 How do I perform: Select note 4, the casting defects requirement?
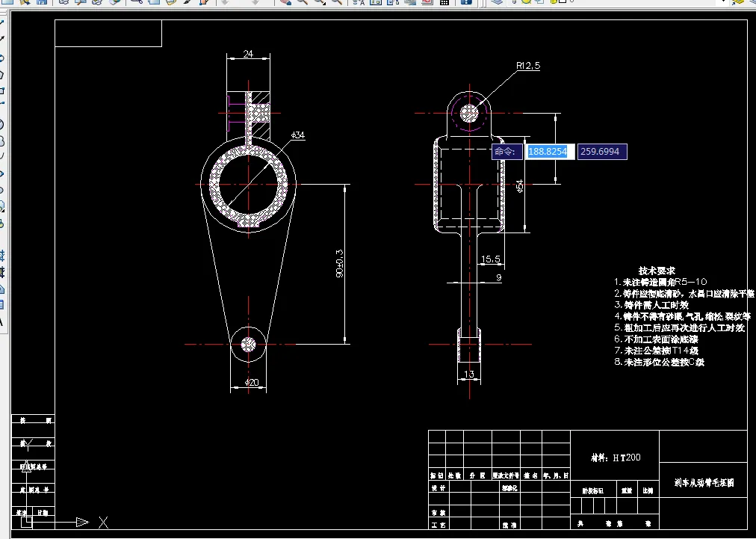click(682, 316)
